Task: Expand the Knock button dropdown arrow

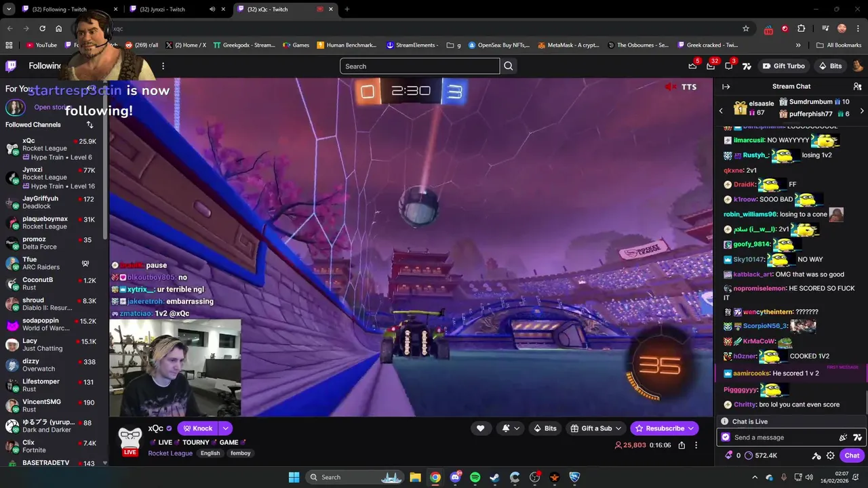Action: click(225, 428)
